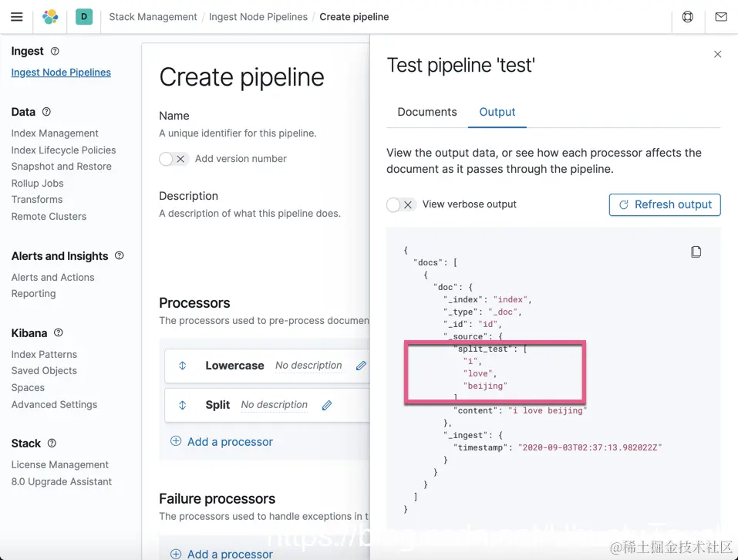The width and height of the screenshot is (738, 560).
Task: Click the Split processor move handle
Action: 183,405
